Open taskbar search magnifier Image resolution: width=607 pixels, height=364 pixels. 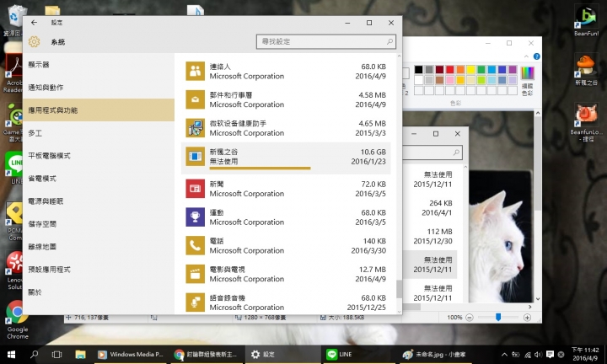click(x=34, y=355)
